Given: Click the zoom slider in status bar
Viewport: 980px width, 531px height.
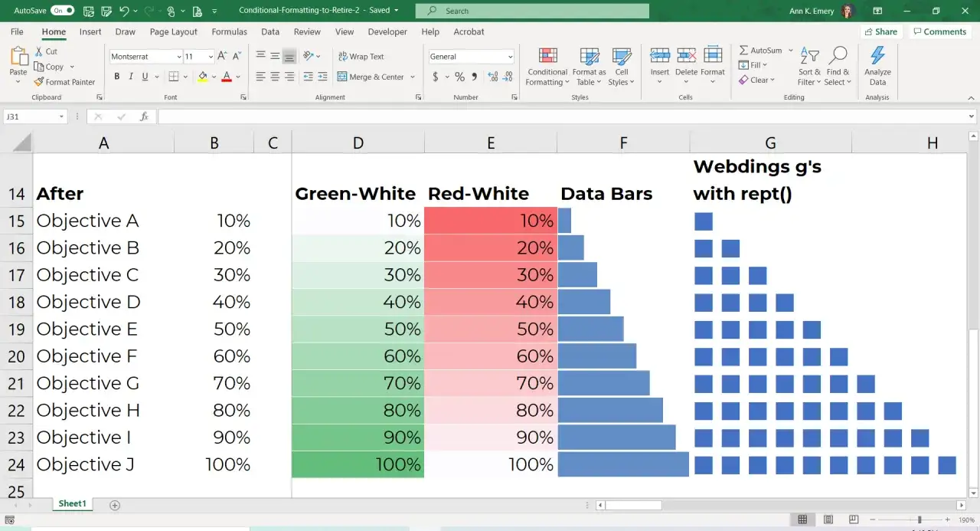Looking at the screenshot, I should (920, 520).
